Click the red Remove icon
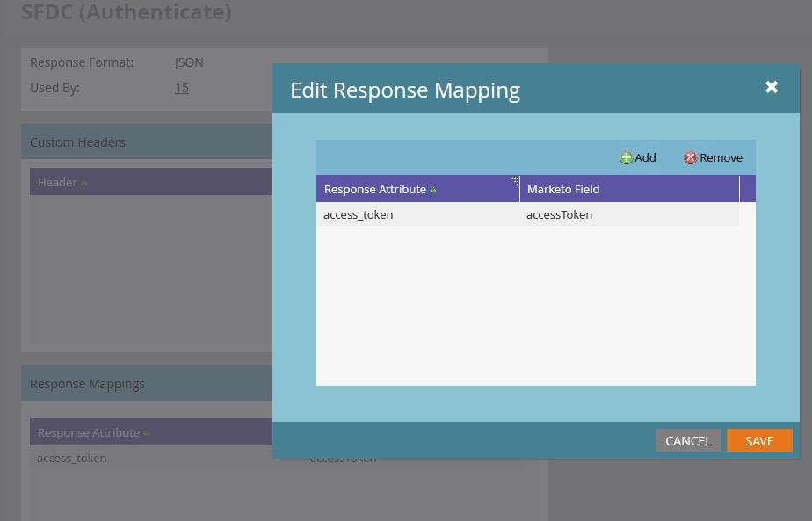The width and height of the screenshot is (812, 521). coord(691,158)
